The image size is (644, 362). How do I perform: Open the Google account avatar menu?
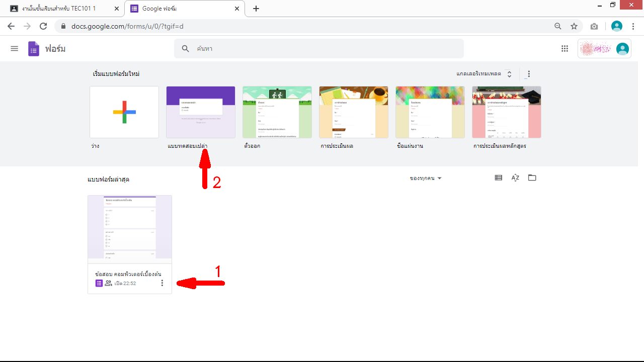[x=622, y=49]
